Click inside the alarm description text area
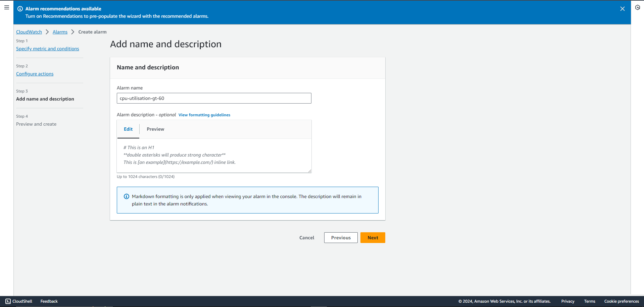Screen dimensions: 644x307 [x=214, y=156]
